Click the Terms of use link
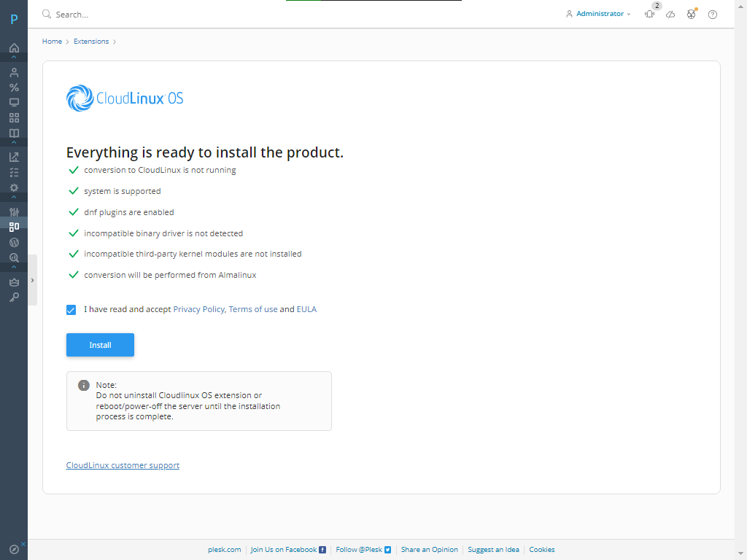Viewport: 747px width, 560px height. click(252, 309)
